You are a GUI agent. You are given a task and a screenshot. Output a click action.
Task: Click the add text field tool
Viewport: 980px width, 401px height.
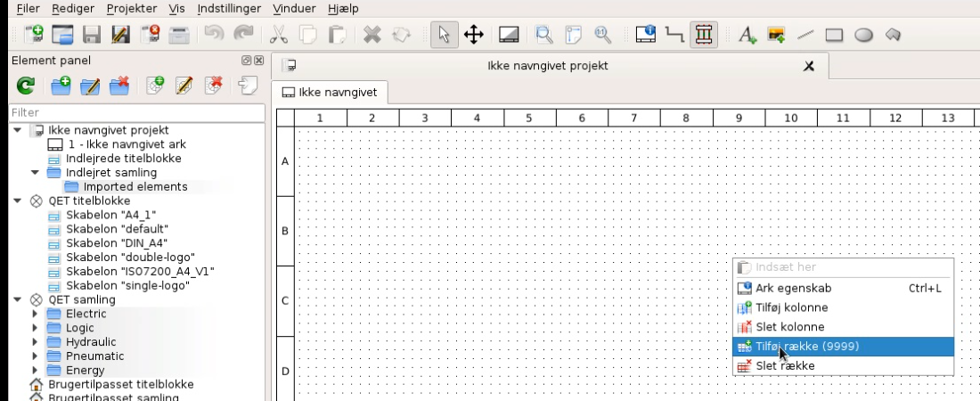pos(747,35)
